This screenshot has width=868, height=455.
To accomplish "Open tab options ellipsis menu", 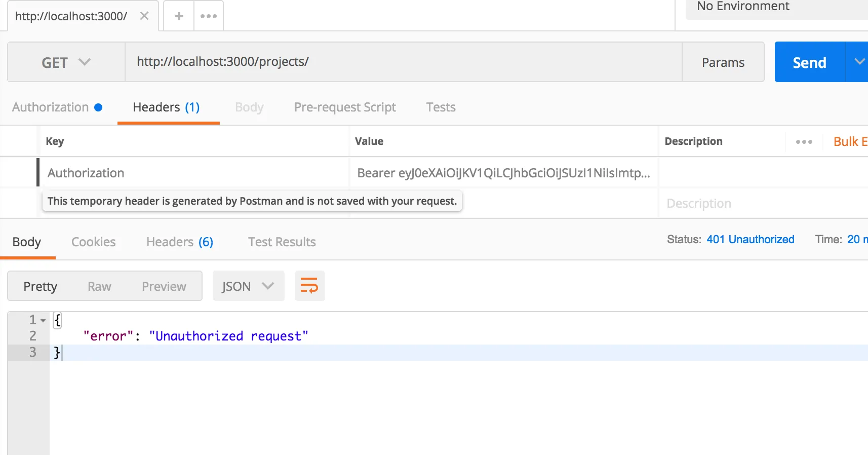I will [209, 16].
